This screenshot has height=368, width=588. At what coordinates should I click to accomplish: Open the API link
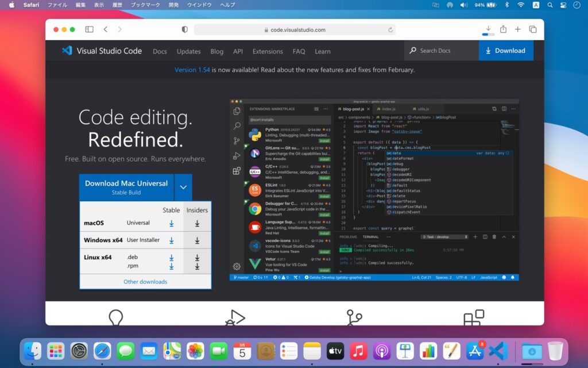click(238, 51)
